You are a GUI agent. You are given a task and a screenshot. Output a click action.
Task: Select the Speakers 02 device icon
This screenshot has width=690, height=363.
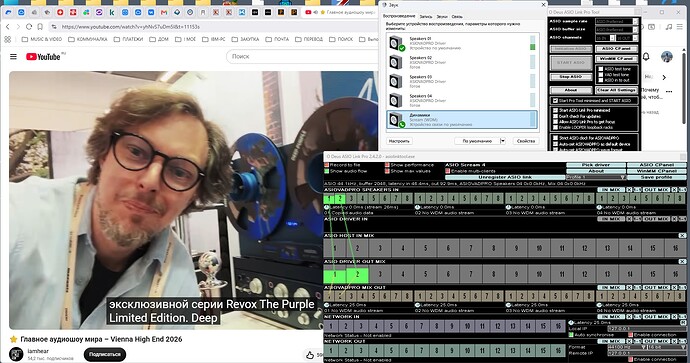[396, 62]
